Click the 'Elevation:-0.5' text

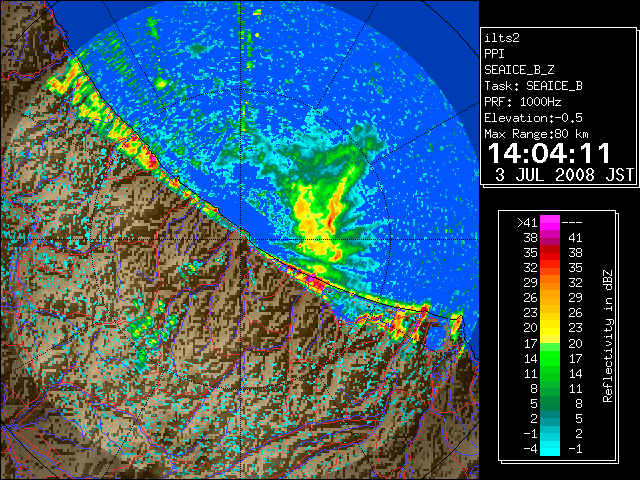click(533, 118)
